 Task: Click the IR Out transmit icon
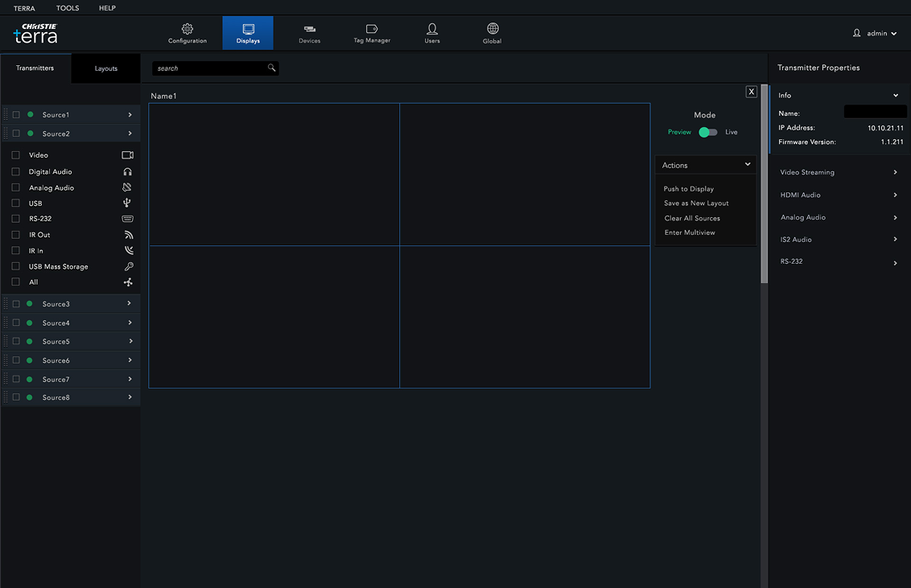pyautogui.click(x=126, y=234)
